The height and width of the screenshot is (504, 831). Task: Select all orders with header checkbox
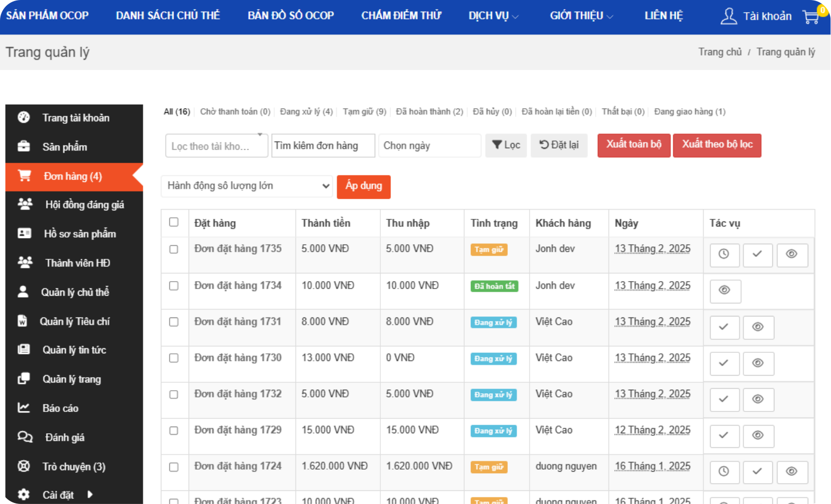pos(174,222)
